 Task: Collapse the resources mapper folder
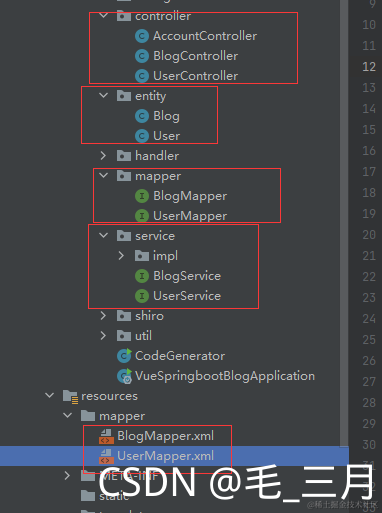(68, 415)
